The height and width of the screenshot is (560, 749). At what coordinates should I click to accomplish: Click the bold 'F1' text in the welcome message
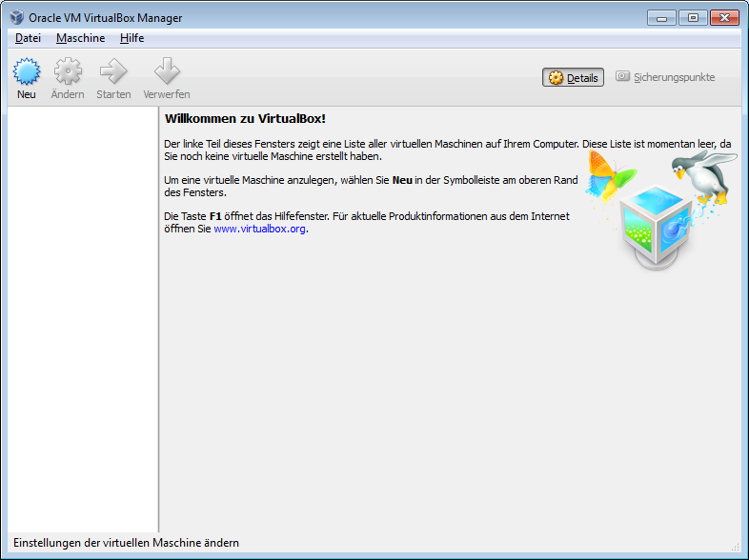point(215,216)
